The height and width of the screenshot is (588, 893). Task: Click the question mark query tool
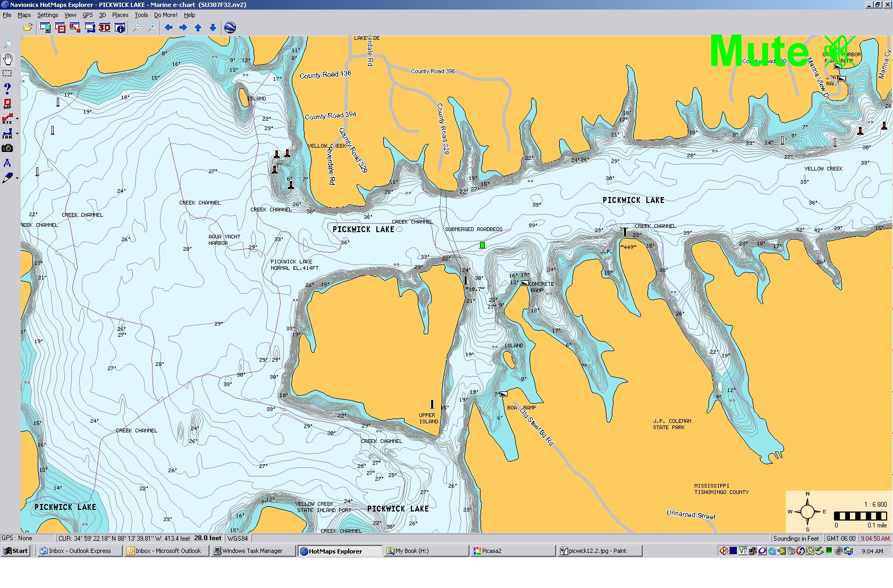(7, 88)
